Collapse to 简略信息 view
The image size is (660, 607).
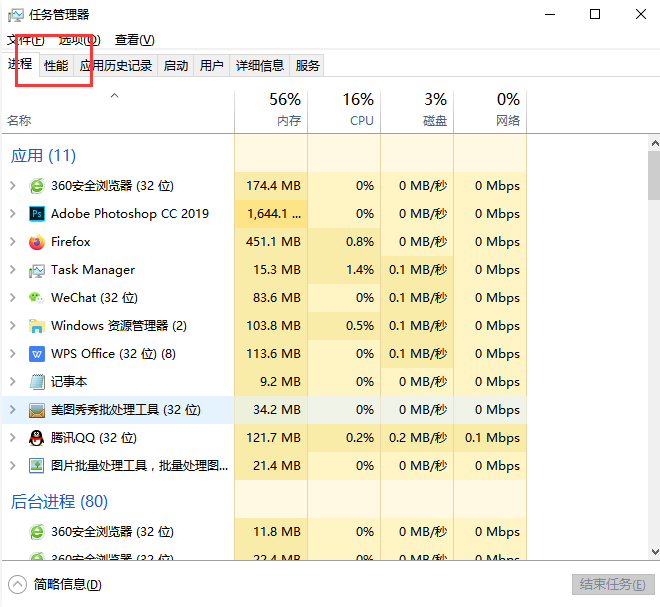point(55,585)
